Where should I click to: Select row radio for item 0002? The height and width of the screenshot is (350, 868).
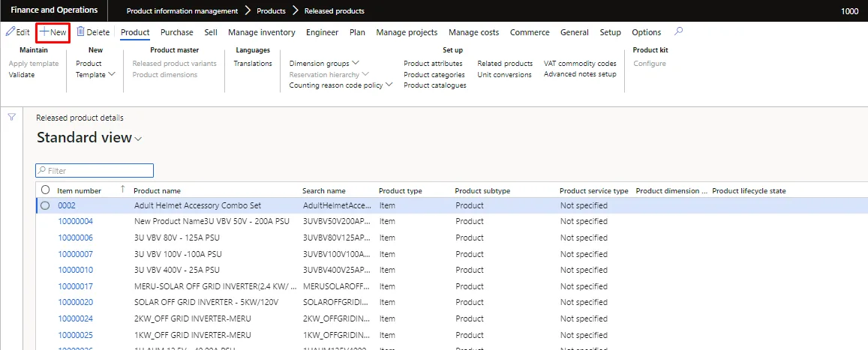(x=46, y=205)
